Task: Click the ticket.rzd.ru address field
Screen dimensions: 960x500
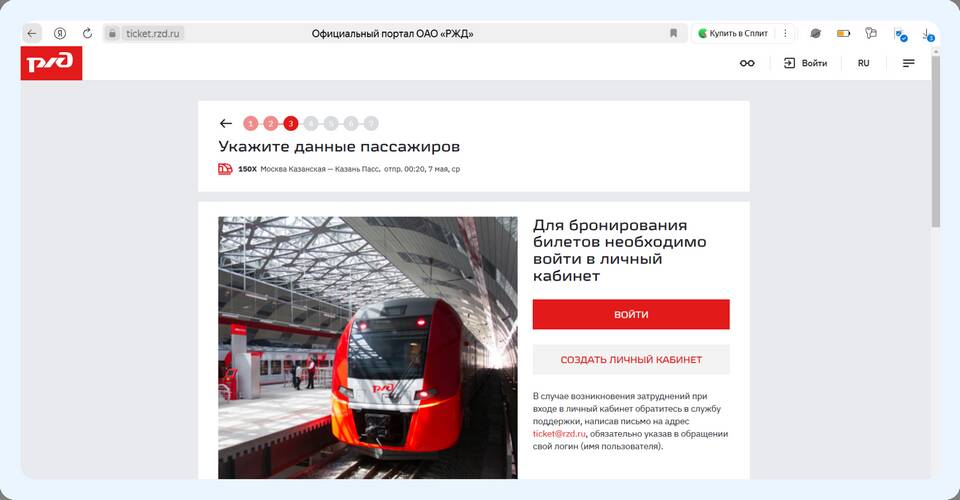Action: click(x=152, y=34)
